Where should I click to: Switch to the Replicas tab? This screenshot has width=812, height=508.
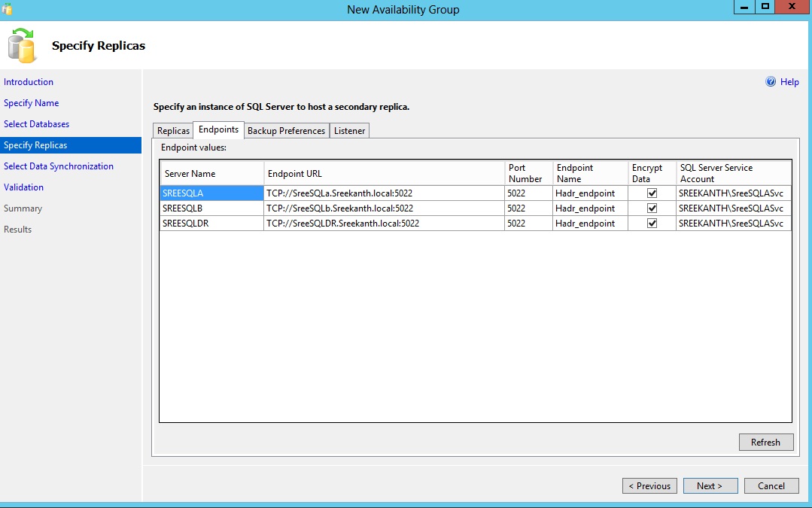(x=173, y=131)
